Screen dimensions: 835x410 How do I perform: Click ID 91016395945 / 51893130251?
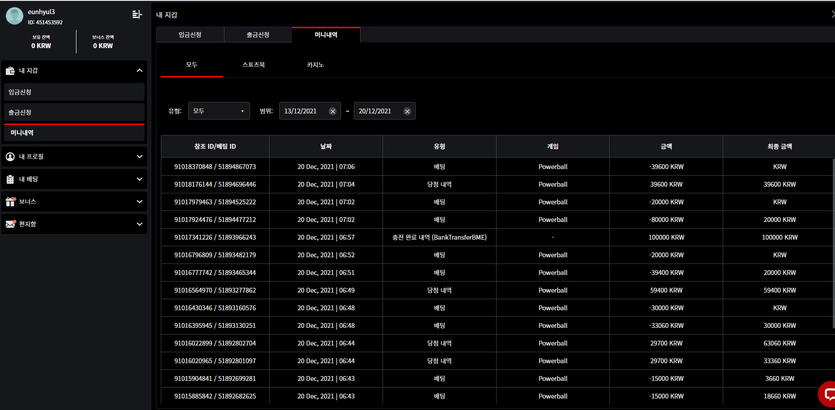[215, 325]
